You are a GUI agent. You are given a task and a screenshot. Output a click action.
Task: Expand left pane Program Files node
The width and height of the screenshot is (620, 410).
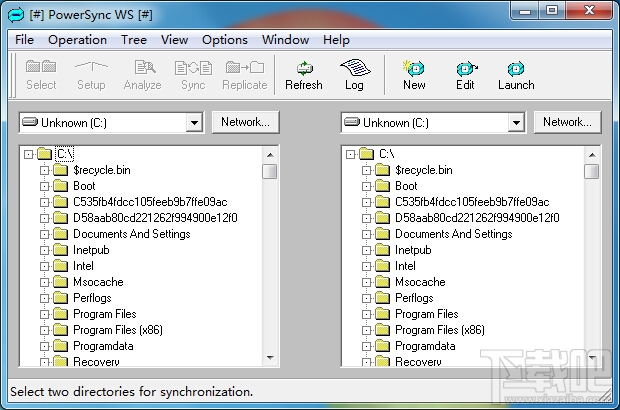pyautogui.click(x=44, y=314)
